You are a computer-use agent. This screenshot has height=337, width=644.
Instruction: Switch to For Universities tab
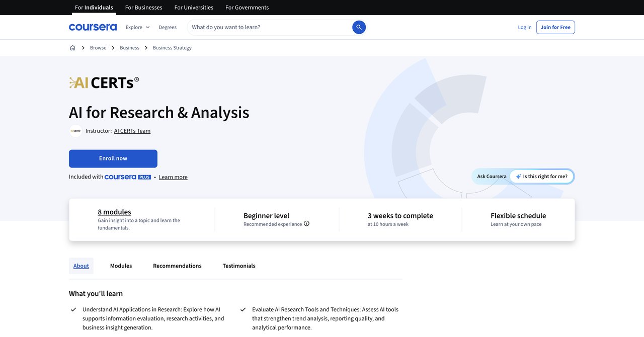point(194,8)
